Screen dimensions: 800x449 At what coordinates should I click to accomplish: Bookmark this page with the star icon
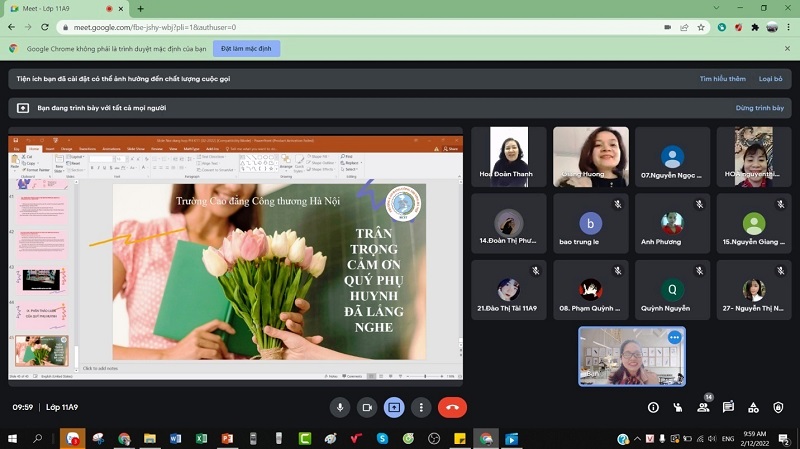704,27
